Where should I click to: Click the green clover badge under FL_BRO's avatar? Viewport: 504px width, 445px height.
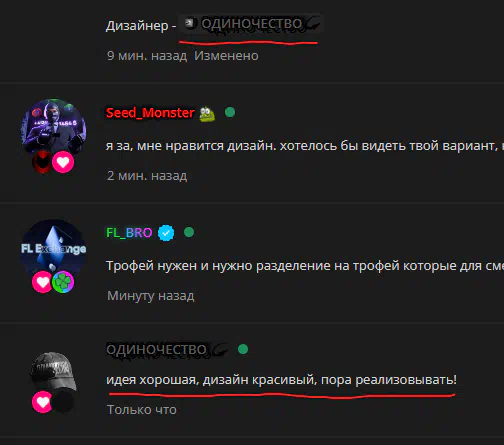[x=63, y=282]
